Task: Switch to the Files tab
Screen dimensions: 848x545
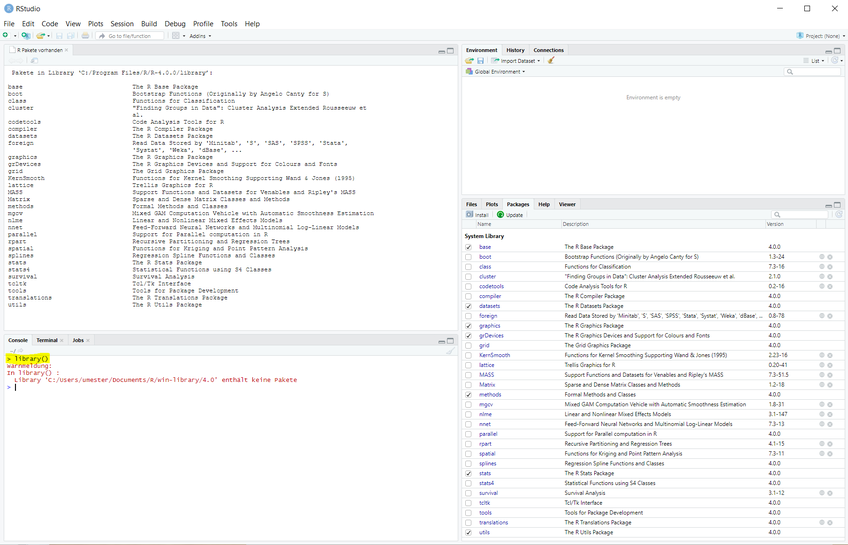Action: pos(472,204)
